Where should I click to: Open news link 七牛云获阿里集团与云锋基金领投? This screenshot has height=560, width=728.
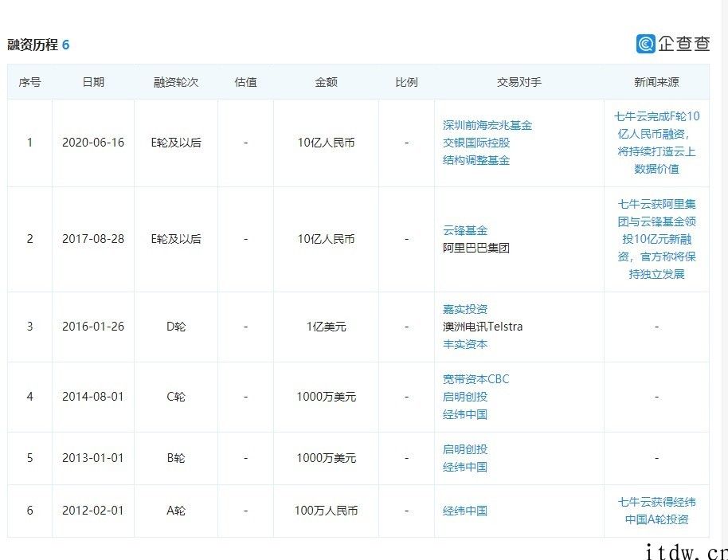(x=656, y=239)
